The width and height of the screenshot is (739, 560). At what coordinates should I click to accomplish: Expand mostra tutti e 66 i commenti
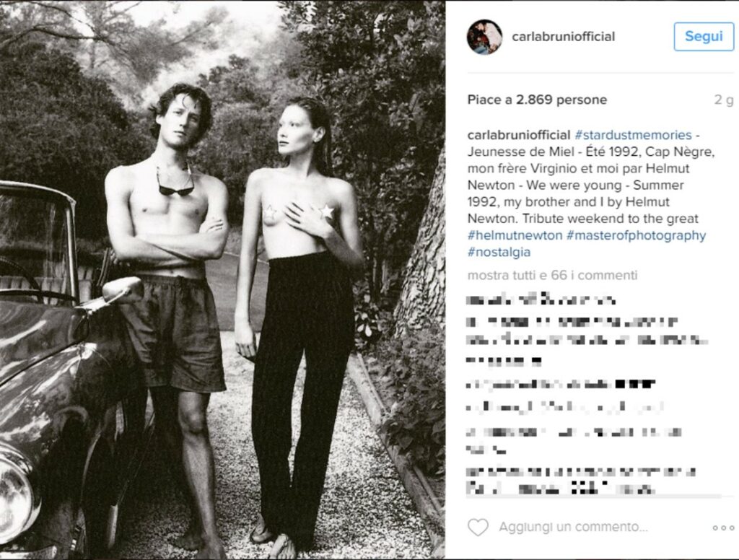pyautogui.click(x=552, y=275)
